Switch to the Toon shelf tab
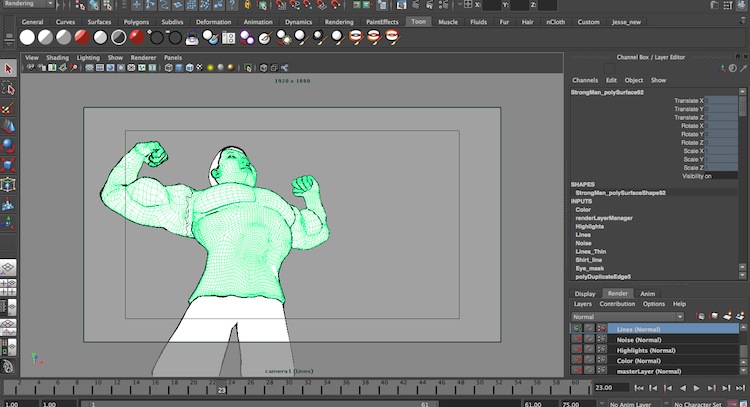 418,21
